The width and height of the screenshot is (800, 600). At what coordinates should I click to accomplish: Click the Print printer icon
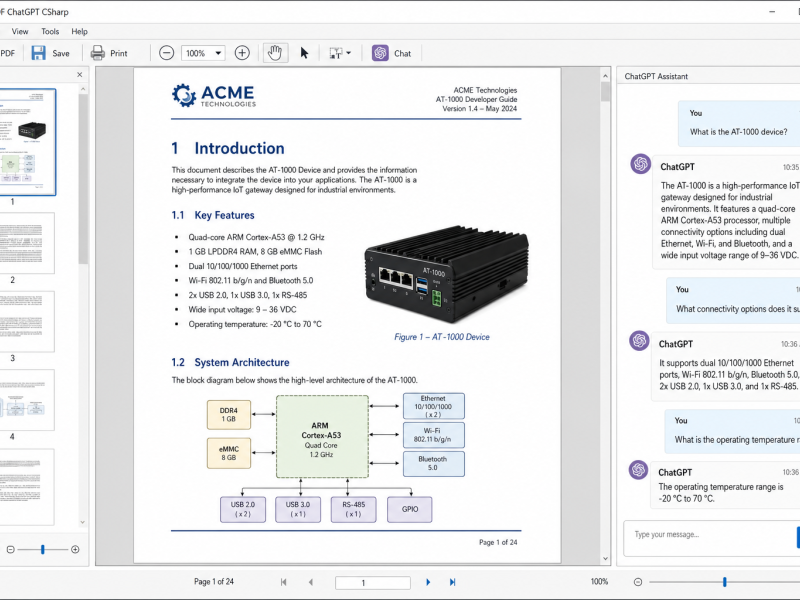[97, 53]
